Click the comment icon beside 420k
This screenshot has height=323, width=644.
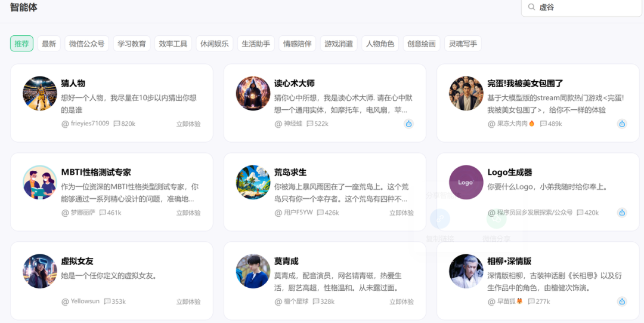(x=580, y=213)
